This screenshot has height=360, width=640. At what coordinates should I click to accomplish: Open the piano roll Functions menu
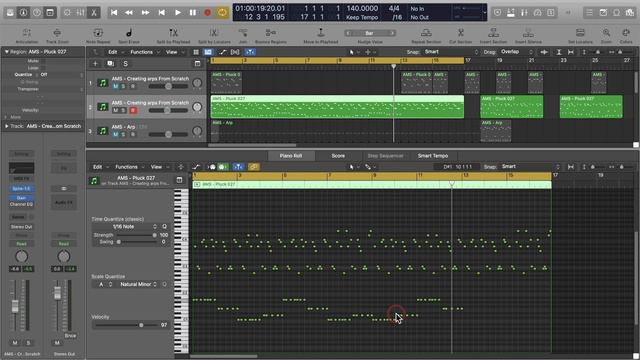coord(129,167)
